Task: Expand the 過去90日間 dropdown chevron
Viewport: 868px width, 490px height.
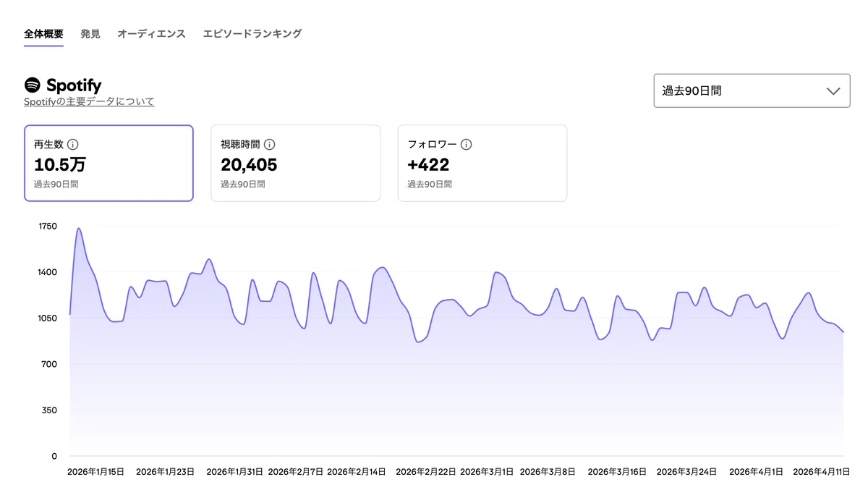Action: (833, 91)
